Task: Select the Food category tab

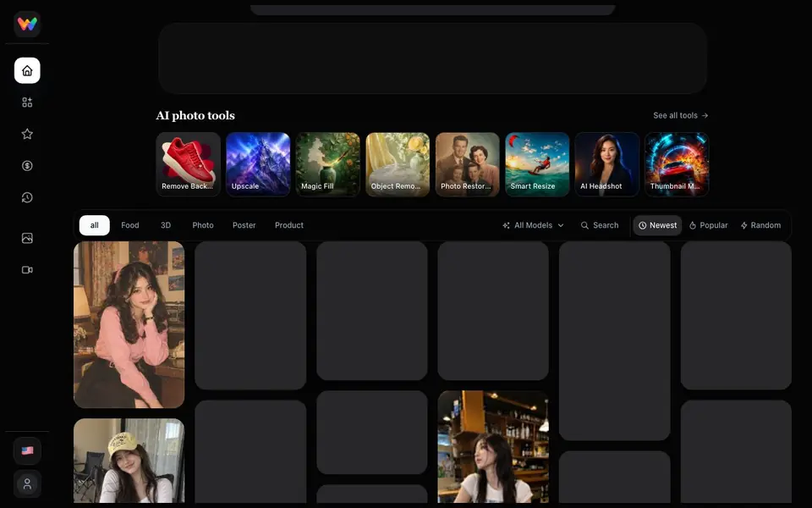Action: (130, 225)
